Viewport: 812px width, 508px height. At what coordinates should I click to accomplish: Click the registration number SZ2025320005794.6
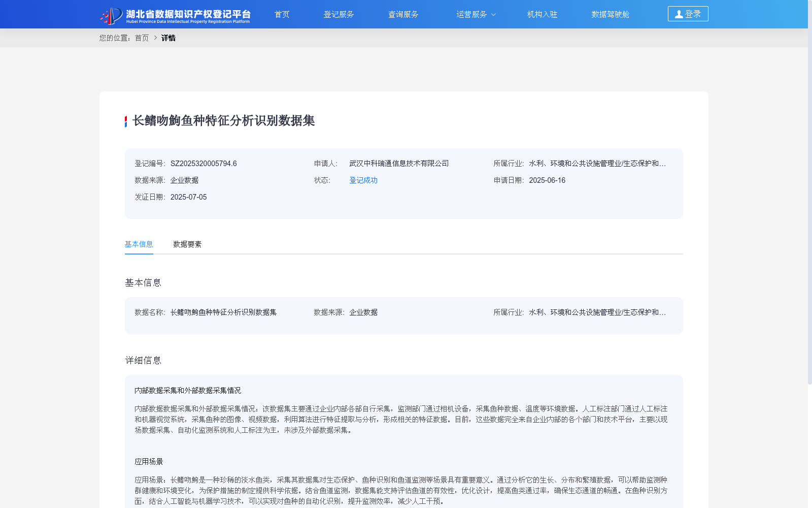[204, 164]
